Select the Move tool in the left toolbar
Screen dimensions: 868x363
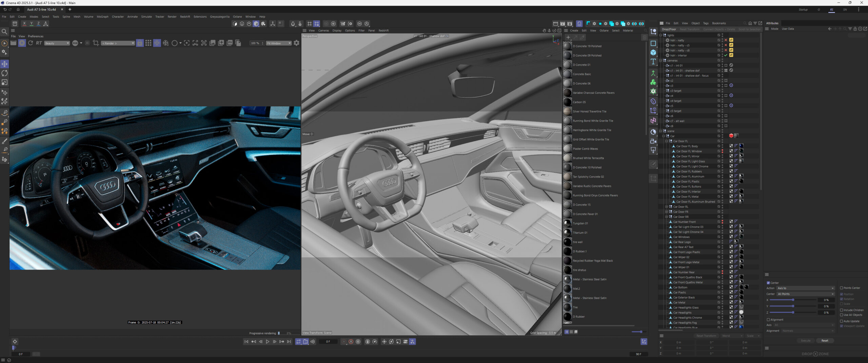pyautogui.click(x=4, y=64)
